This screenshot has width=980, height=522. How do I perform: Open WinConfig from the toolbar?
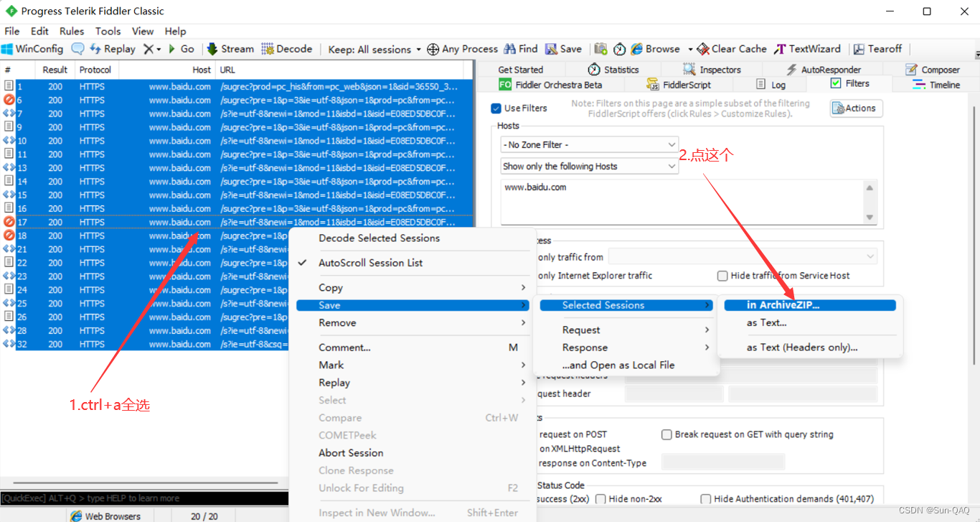pyautogui.click(x=32, y=49)
